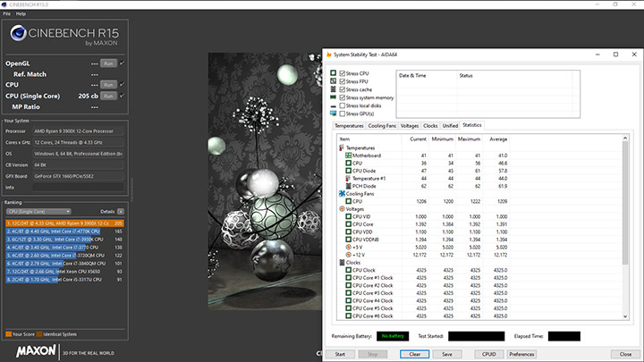The width and height of the screenshot is (644, 362).
Task: Enable the Stress GPU(s) checkbox
Action: coord(343,114)
